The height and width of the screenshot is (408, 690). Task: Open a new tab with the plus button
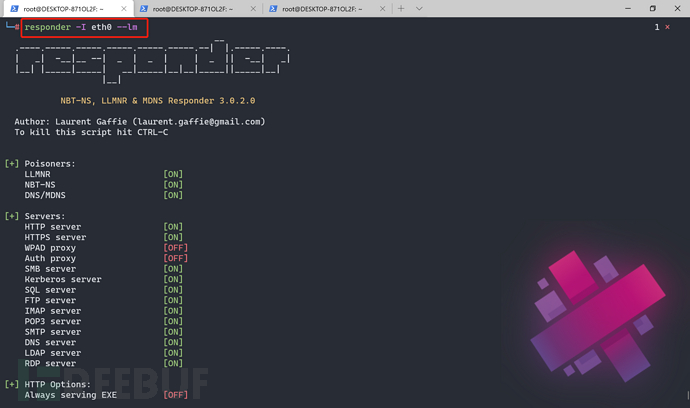click(x=401, y=8)
